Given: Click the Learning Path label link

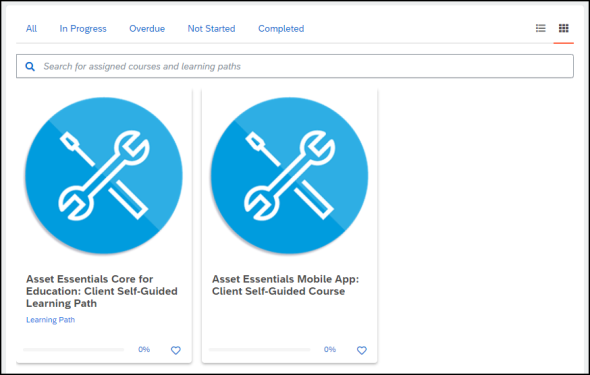Looking at the screenshot, I should 50,320.
